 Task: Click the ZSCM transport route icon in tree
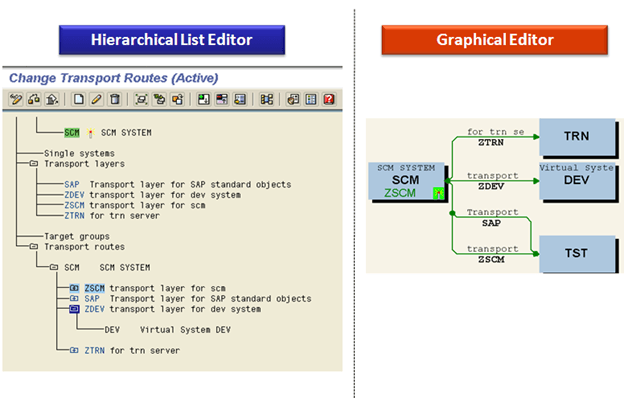point(74,288)
